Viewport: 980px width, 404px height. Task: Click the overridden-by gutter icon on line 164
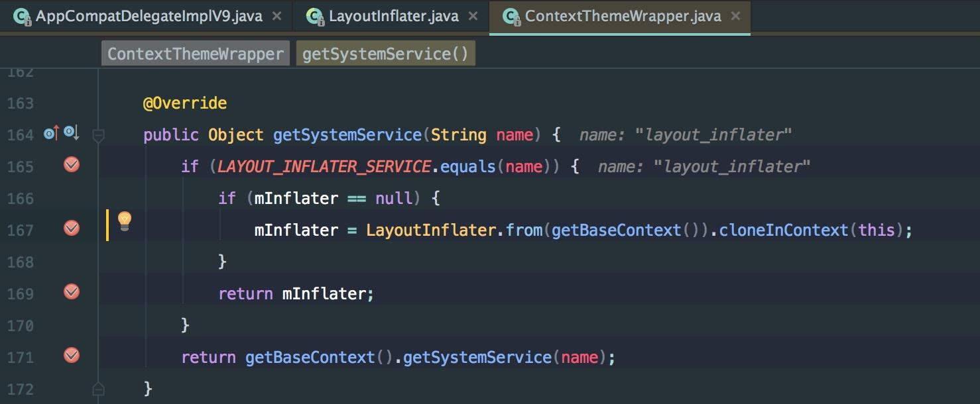pyautogui.click(x=72, y=134)
